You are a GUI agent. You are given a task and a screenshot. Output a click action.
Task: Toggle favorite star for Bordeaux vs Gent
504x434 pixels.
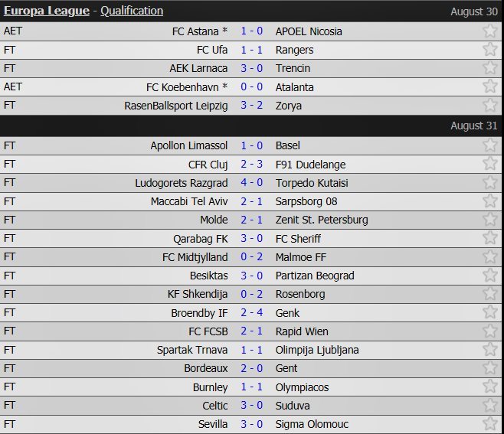(489, 368)
